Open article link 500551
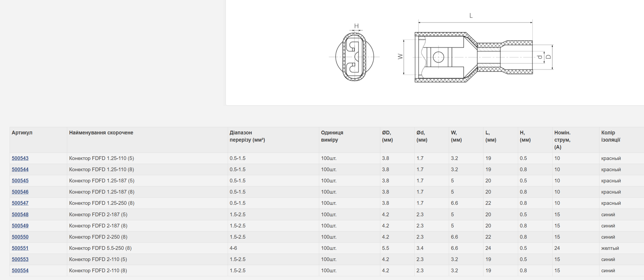Viewport: 644px width, 280px height. pos(20,248)
